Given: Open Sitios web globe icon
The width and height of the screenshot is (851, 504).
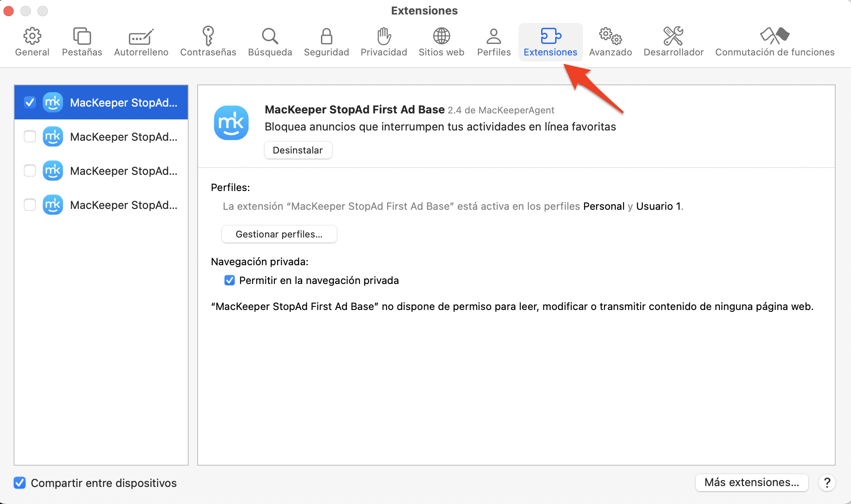Looking at the screenshot, I should [x=441, y=36].
